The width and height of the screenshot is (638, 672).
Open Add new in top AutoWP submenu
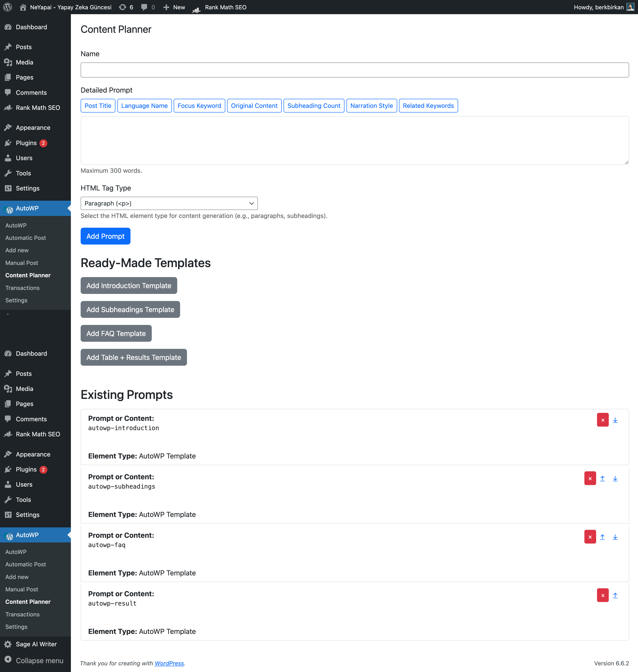pyautogui.click(x=17, y=250)
